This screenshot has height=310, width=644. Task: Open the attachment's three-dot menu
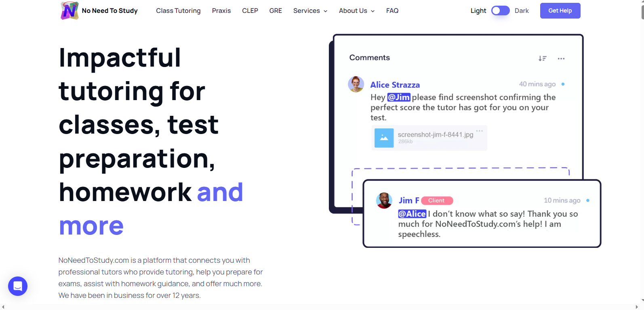click(x=480, y=131)
